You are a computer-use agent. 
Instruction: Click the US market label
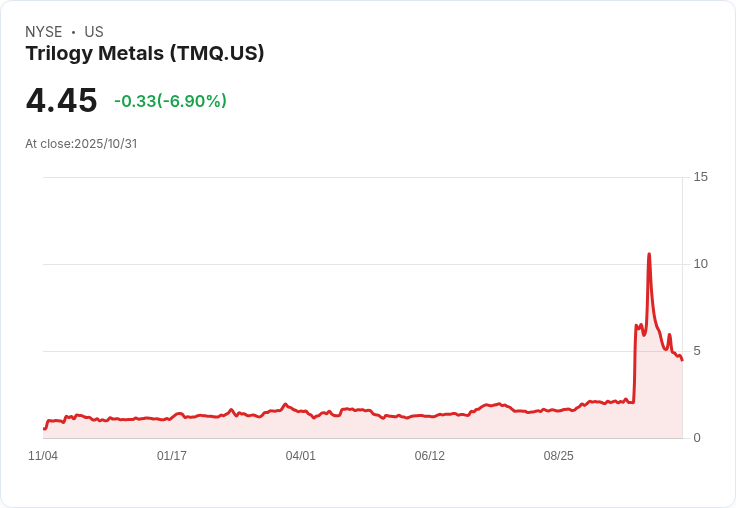tap(94, 32)
